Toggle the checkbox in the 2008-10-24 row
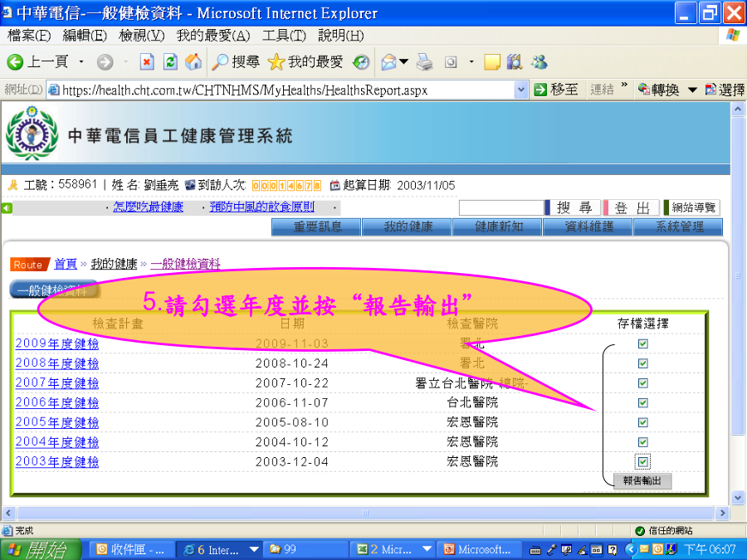The width and height of the screenshot is (747, 560). (642, 363)
